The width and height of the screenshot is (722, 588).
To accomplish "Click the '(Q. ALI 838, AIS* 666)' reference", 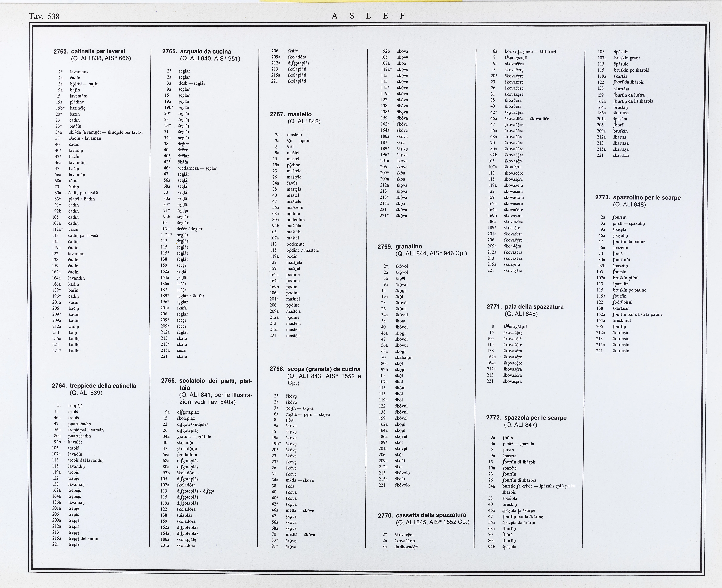I will pyautogui.click(x=101, y=58).
